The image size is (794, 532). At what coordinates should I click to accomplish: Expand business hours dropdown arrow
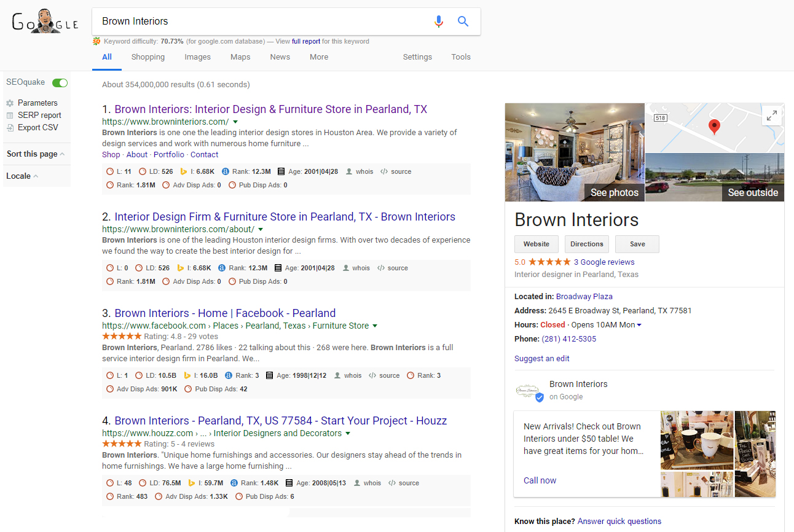(x=639, y=325)
